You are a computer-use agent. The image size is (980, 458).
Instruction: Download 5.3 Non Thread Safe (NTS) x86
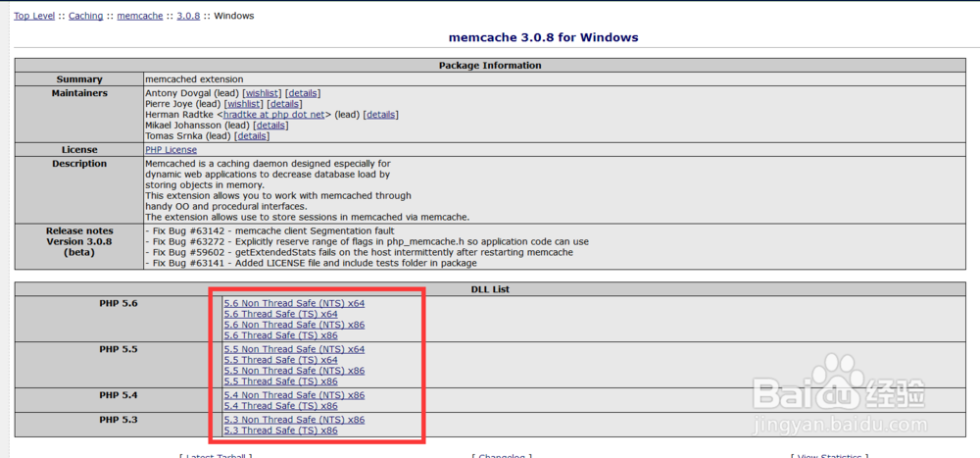click(294, 420)
